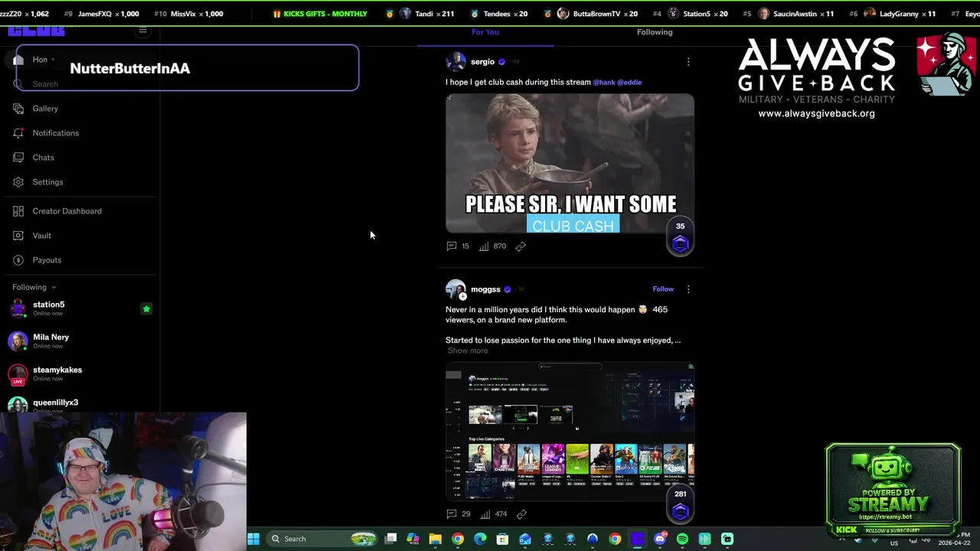Image resolution: width=980 pixels, height=551 pixels.
Task: Copy link icon on moggss's post
Action: coord(521,514)
